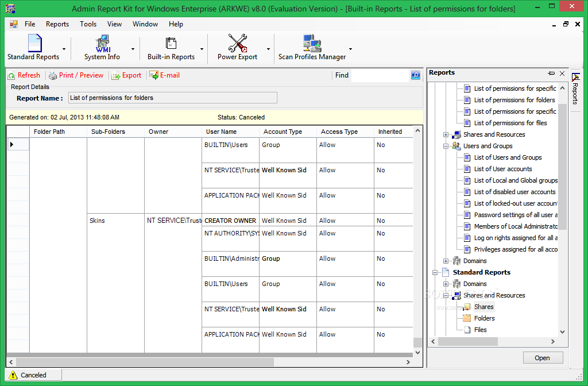Click the Find search icon button
This screenshot has height=386, width=588.
416,75
